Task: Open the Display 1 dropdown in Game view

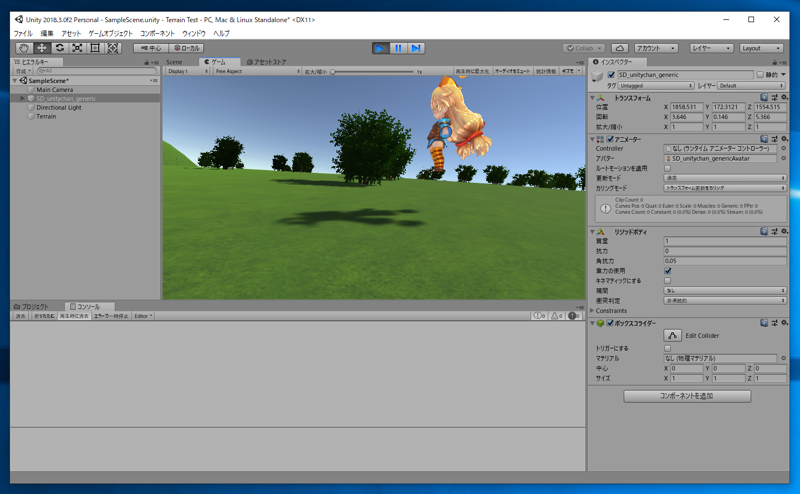Action: pyautogui.click(x=188, y=71)
